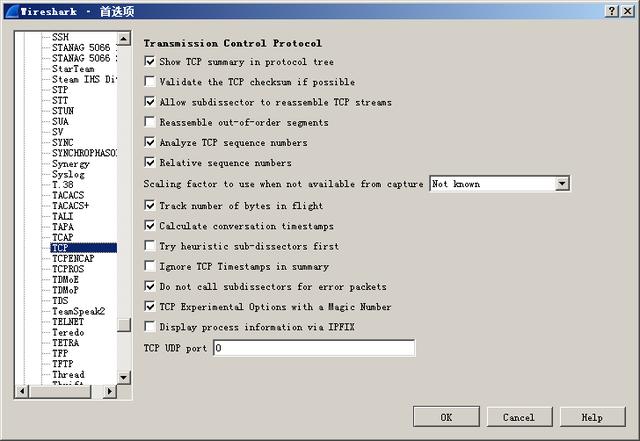This screenshot has height=441, width=640.
Task: Select SUA in protocol tree
Action: [60, 121]
